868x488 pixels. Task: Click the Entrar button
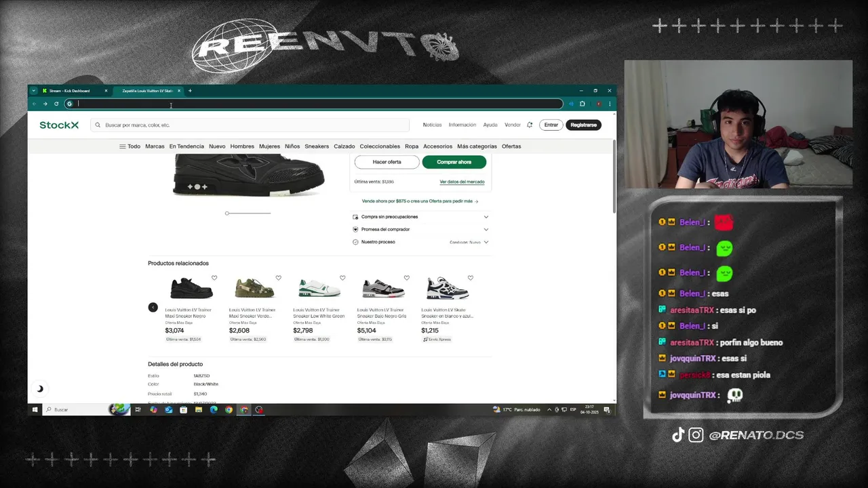551,125
